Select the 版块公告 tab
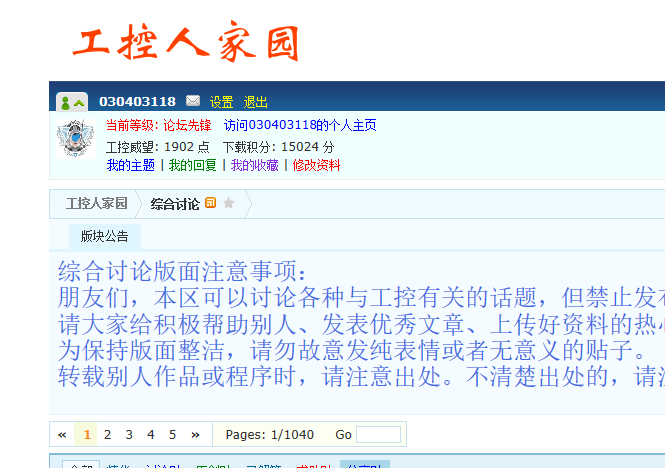 point(104,236)
